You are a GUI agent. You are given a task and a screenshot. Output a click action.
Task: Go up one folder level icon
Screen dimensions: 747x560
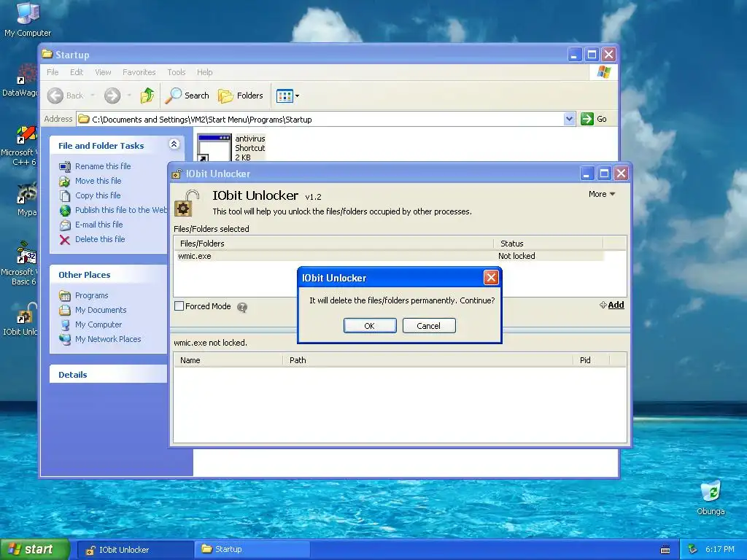click(x=147, y=96)
